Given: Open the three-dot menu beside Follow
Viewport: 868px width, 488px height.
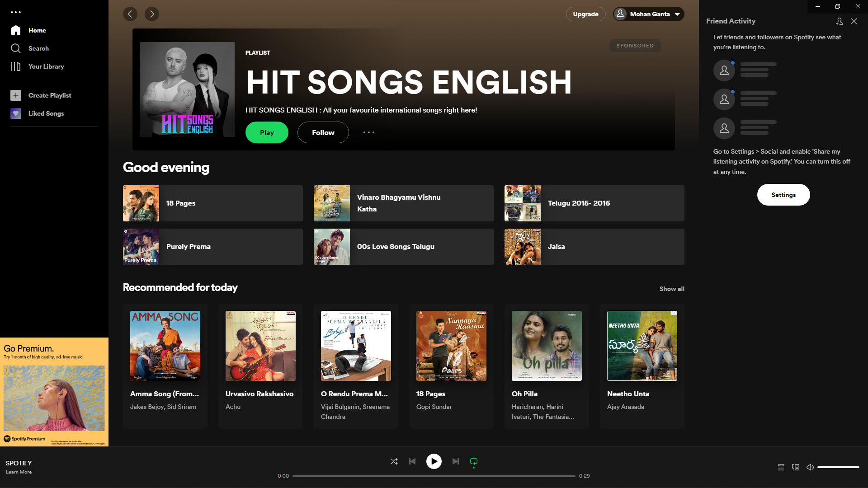Looking at the screenshot, I should [x=369, y=132].
